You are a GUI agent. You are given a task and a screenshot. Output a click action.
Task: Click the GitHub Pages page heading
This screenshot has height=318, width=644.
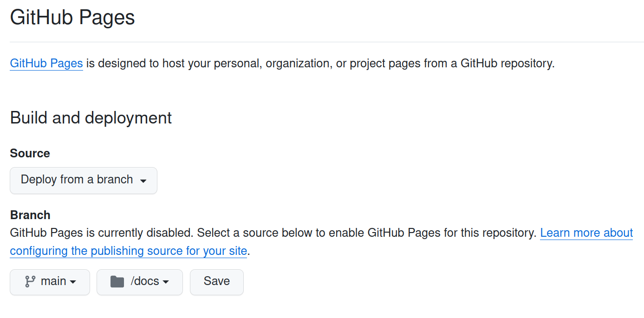tap(72, 18)
